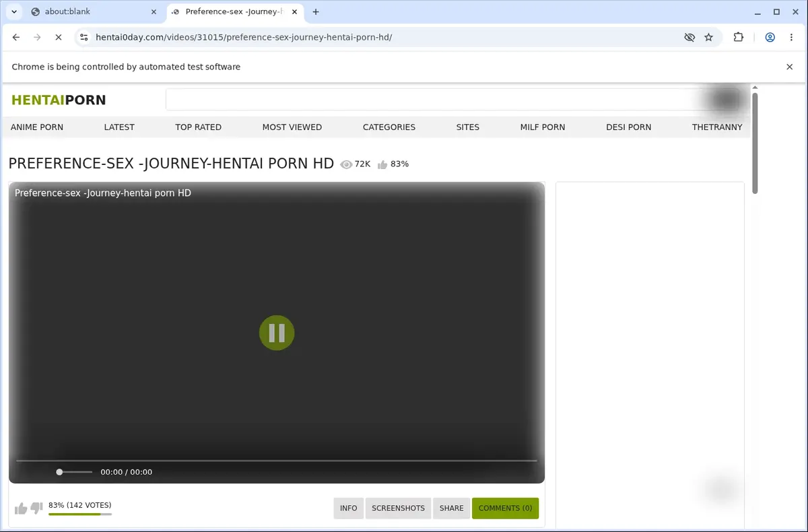
Task: Open the tab search chevron in Chrome
Action: point(14,11)
